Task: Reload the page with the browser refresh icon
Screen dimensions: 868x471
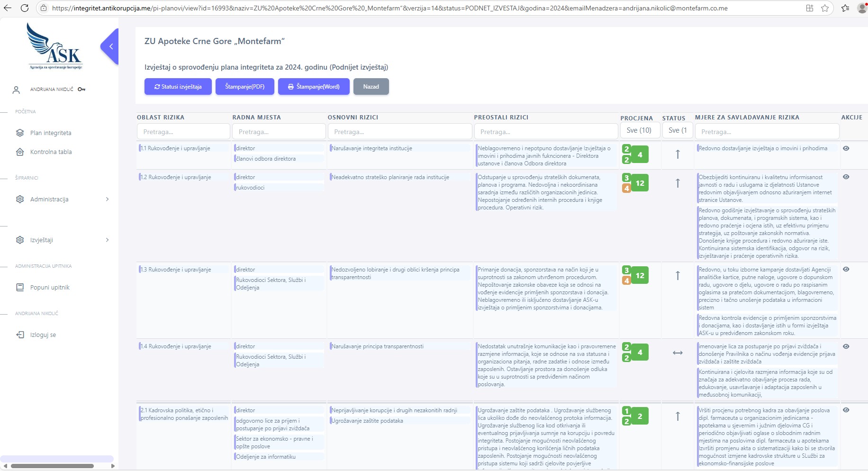Action: coord(25,8)
